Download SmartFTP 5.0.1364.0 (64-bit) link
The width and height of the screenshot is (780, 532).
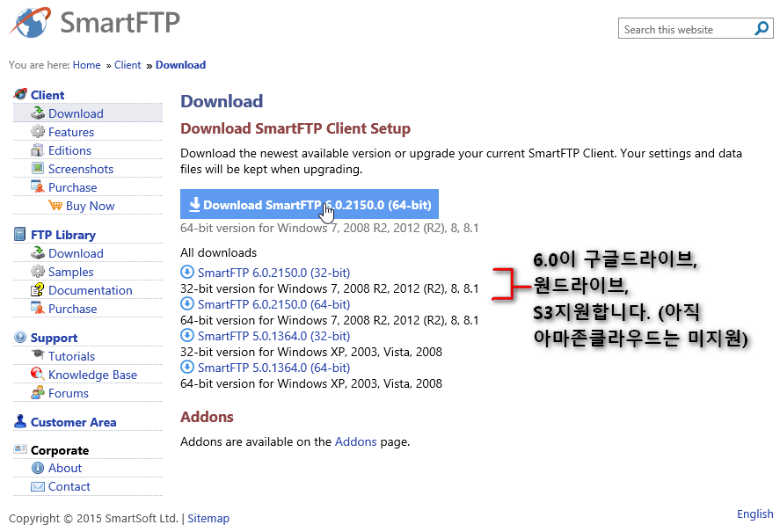(273, 368)
